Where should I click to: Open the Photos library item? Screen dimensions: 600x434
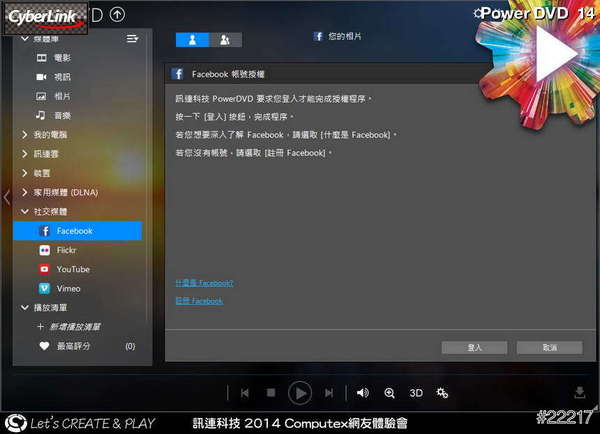54,96
